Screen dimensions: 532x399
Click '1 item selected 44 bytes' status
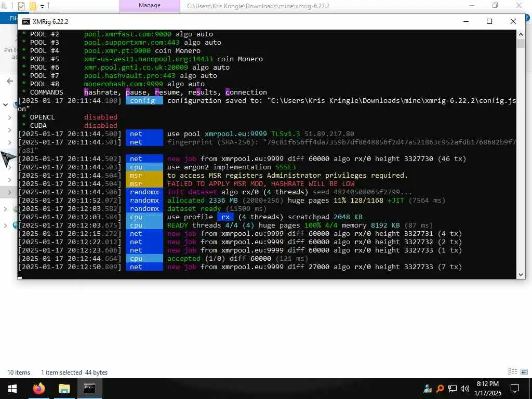point(74,372)
